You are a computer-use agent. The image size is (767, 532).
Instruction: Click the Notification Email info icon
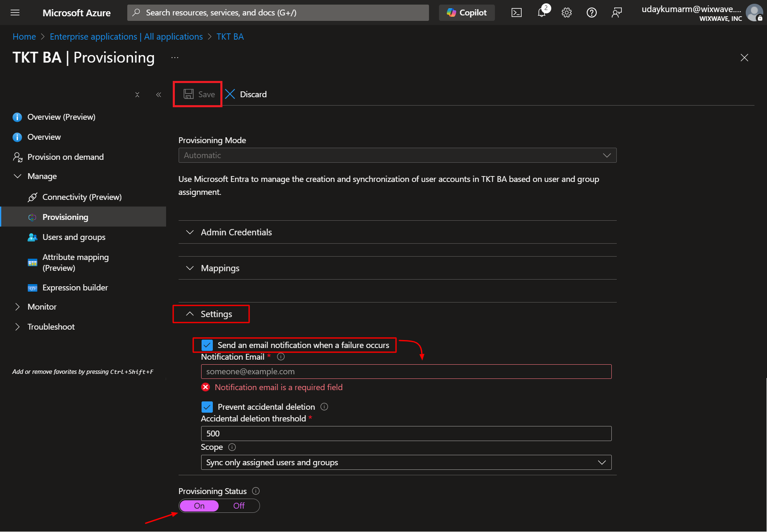point(281,357)
